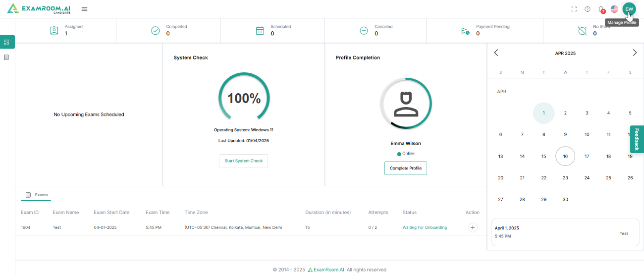644x276 pixels.
Task: Toggle fullscreen mode icon
Action: click(574, 9)
